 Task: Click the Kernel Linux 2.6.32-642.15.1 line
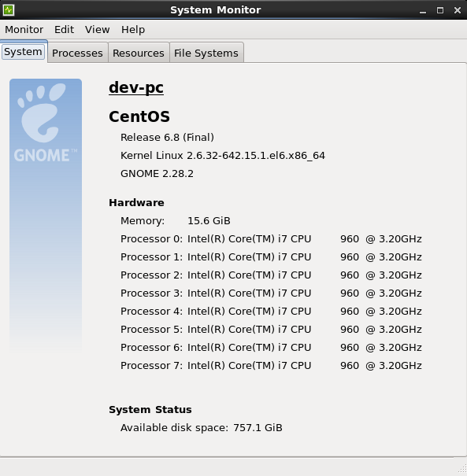(x=223, y=156)
